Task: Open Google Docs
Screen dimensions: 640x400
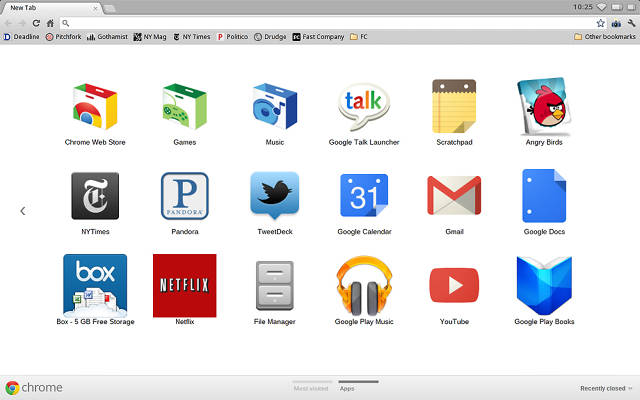Action: point(544,196)
